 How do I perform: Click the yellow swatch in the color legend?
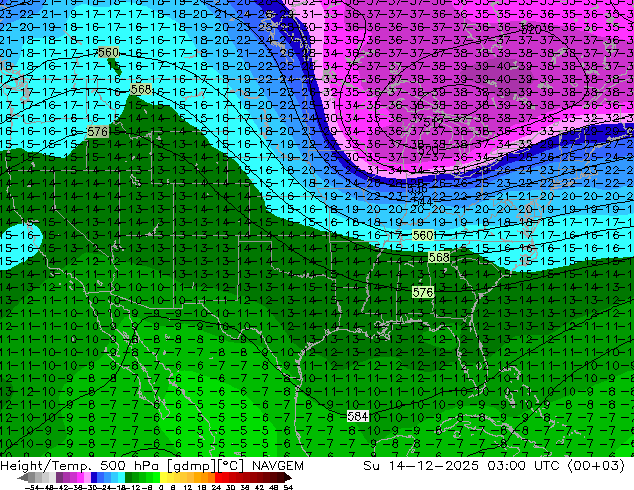click(x=164, y=478)
